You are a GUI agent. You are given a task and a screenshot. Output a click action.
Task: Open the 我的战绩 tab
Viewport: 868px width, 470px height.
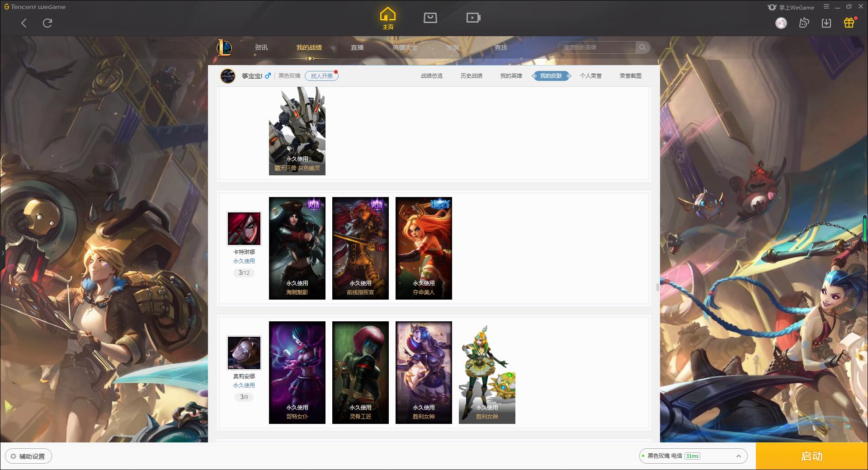click(309, 47)
